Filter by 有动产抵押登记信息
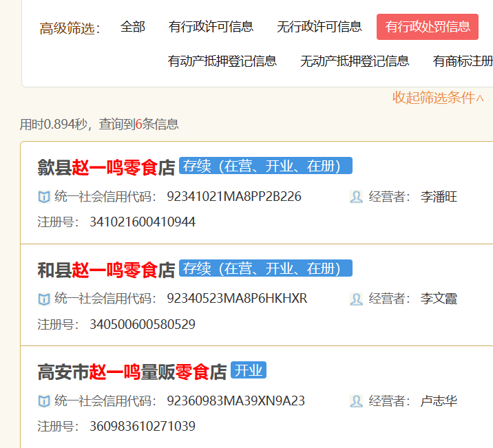Screen dimensions: 493x448 tap(222, 61)
